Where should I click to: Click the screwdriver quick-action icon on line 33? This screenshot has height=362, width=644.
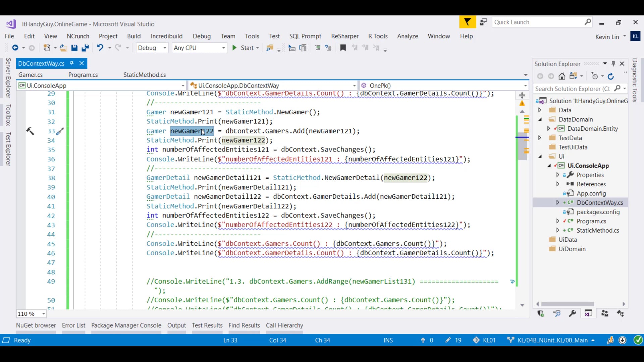point(60,131)
